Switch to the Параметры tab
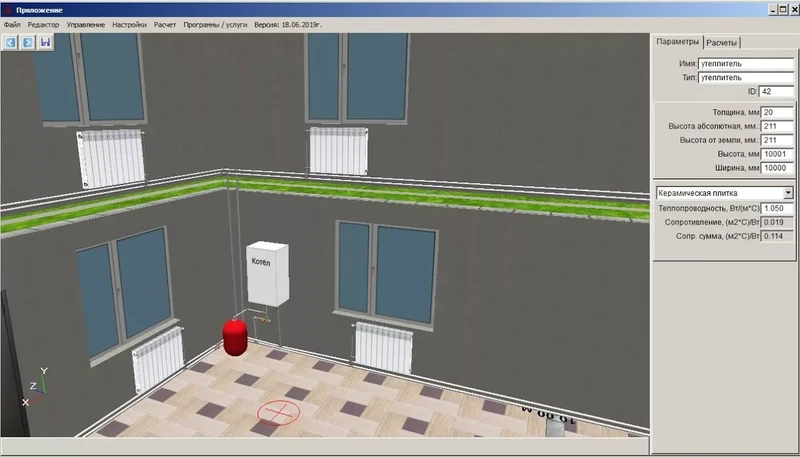Image resolution: width=800 pixels, height=458 pixels. click(x=677, y=42)
